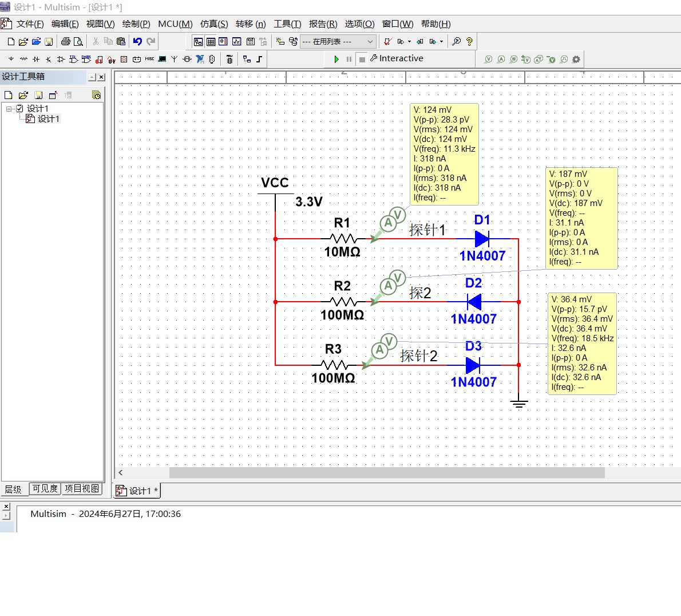Open the In-Use list dropdown
Image resolution: width=681 pixels, height=616 pixels.
(338, 42)
